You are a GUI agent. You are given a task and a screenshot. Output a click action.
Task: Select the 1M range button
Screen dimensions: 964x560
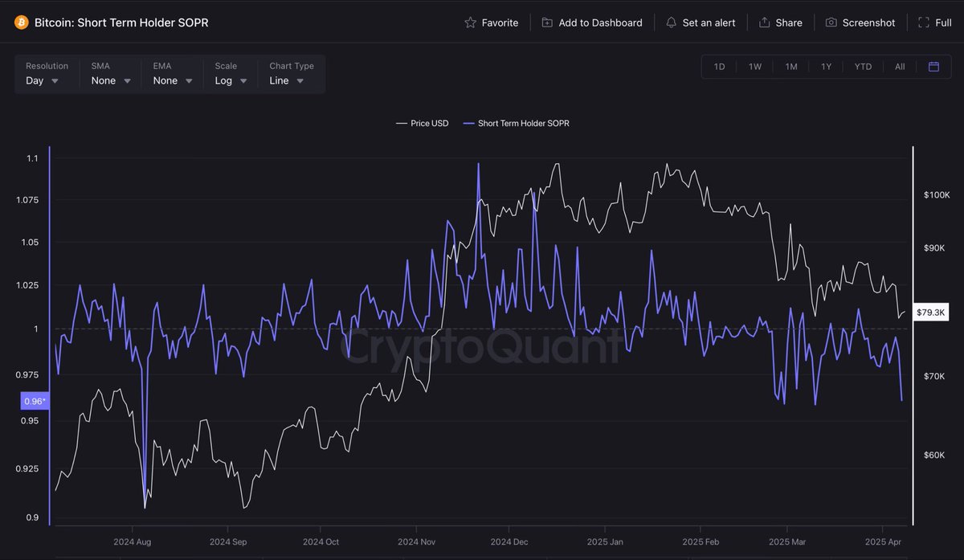790,67
